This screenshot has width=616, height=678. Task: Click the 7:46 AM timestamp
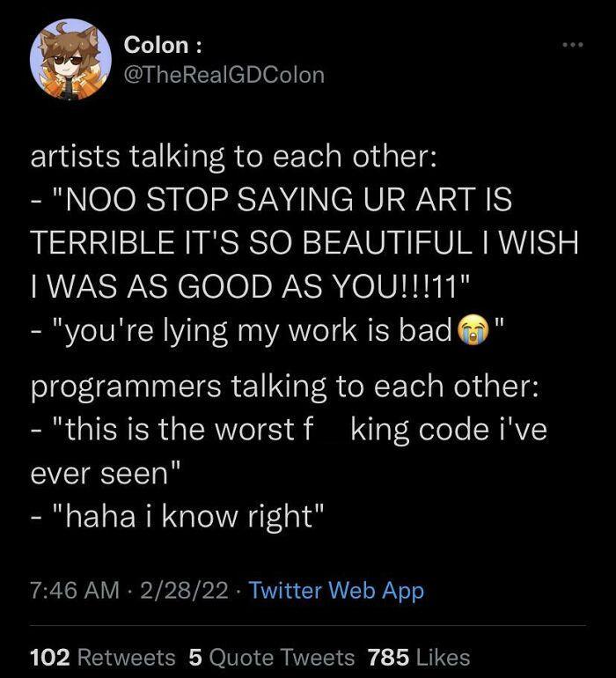click(75, 591)
